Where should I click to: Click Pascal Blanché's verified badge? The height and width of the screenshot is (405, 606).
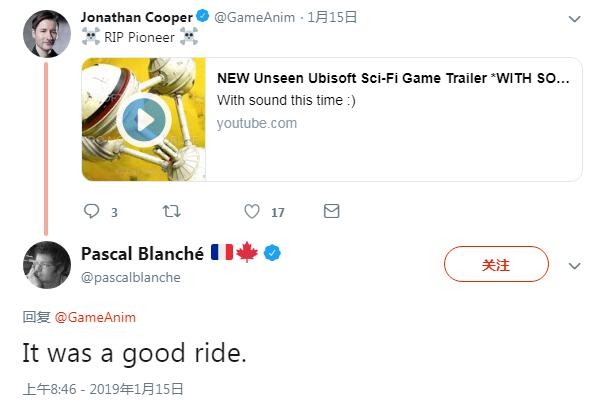tap(272, 253)
